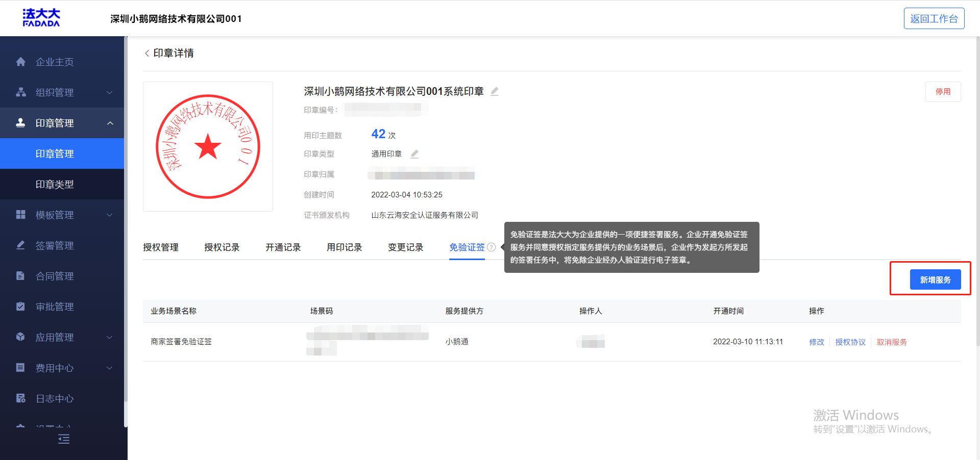This screenshot has width=980, height=460.
Task: Click the company name 深圳小鹅网络技术有限公司001 in header
Action: [176, 19]
